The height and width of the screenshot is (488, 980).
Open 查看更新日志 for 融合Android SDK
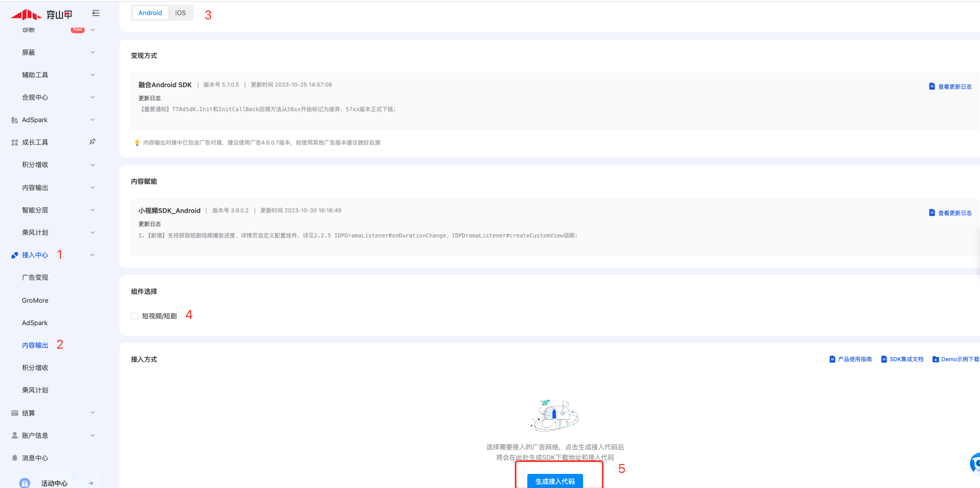click(955, 87)
